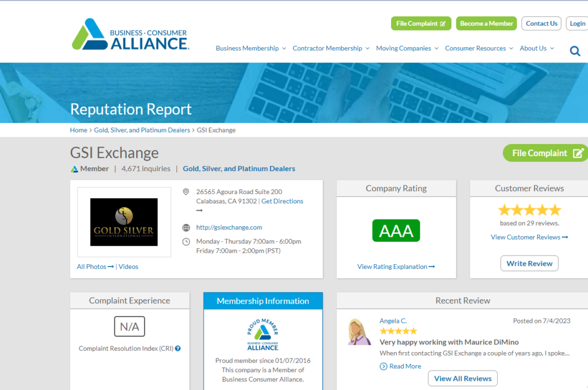This screenshot has width=588, height=390.
Task: Click 'Monday - Thursday 7:00am - 6:00pm' hours
Action: 249,241
